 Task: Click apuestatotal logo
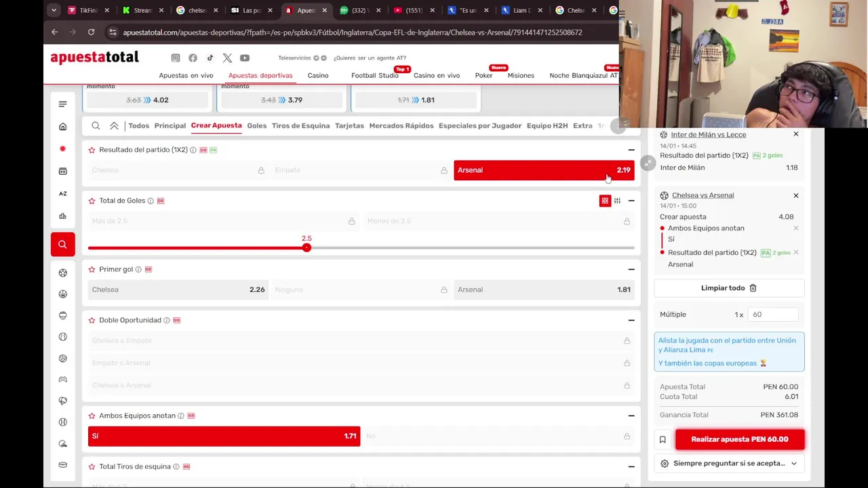[94, 57]
